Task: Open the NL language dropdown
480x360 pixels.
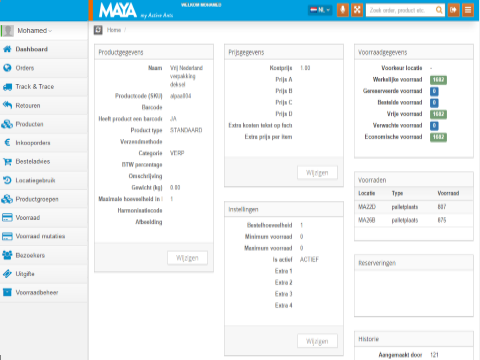Action: click(320, 10)
